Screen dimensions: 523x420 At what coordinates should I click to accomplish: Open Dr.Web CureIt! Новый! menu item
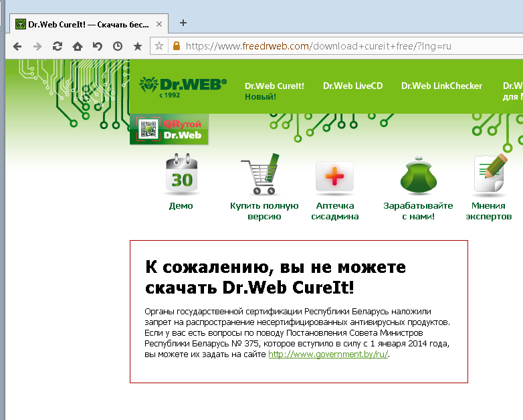(274, 91)
